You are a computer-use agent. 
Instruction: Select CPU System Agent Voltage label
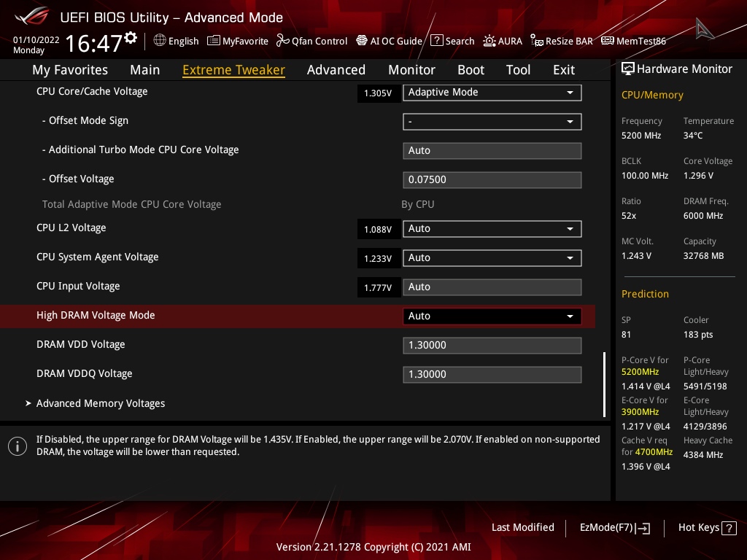tap(98, 257)
